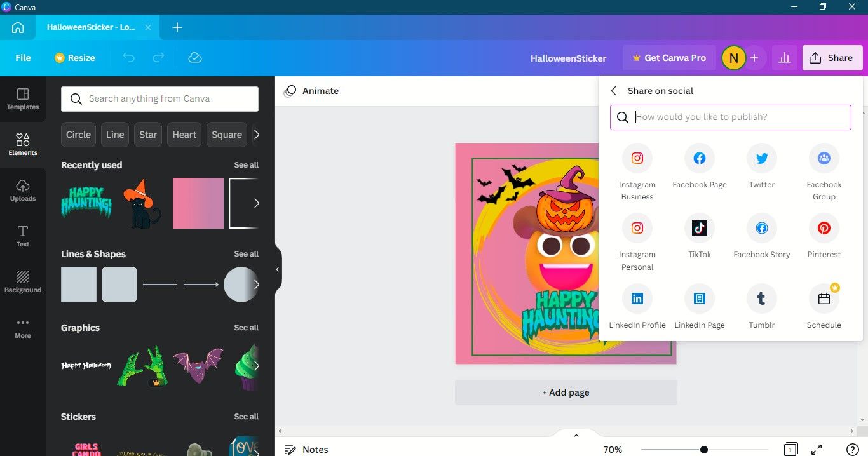Expand Lines & Shapes row arrow

coord(257,285)
